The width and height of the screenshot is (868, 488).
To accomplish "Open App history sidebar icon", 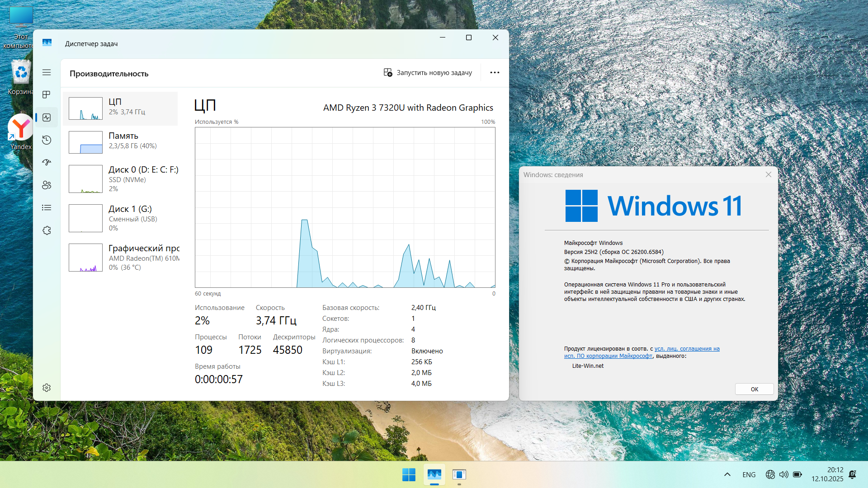I will pos(47,140).
